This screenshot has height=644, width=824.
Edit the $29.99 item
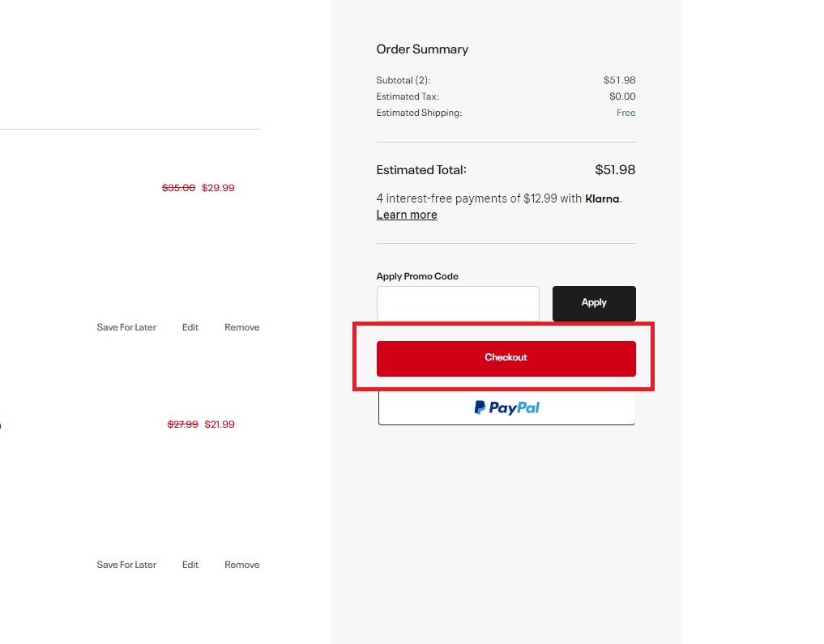190,327
